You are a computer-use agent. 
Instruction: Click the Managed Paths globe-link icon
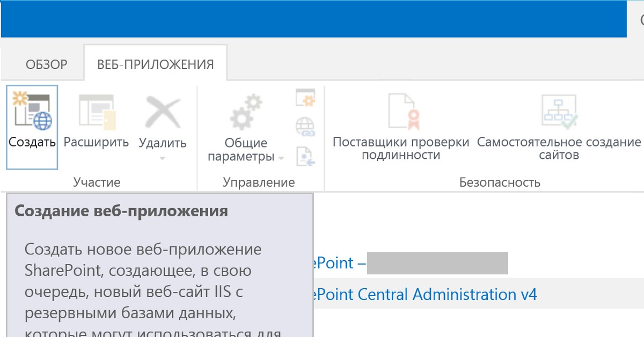(305, 128)
